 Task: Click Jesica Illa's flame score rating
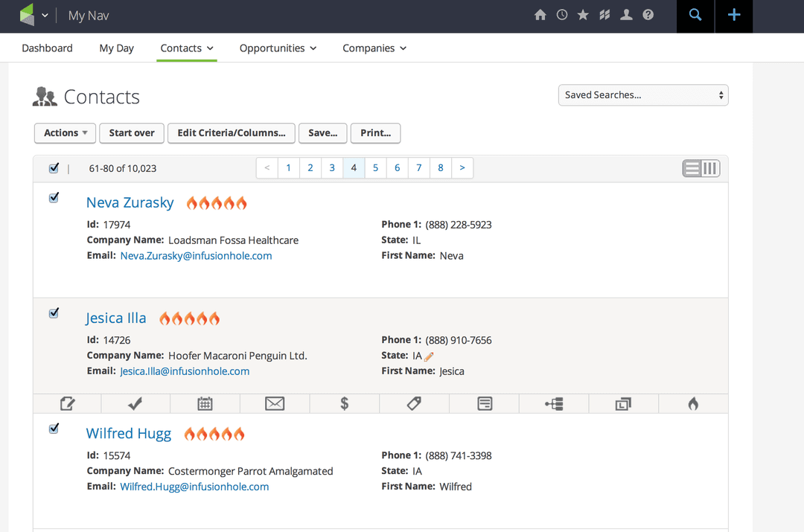coord(189,318)
